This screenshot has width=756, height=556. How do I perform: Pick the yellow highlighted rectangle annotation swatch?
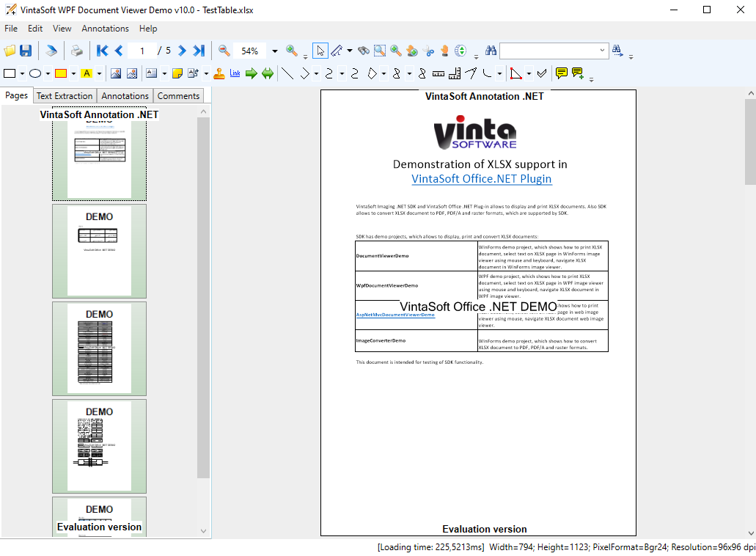61,73
